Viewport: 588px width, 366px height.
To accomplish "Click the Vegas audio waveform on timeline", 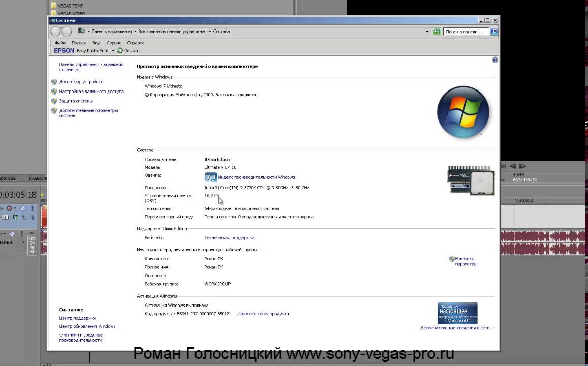I will point(543,242).
